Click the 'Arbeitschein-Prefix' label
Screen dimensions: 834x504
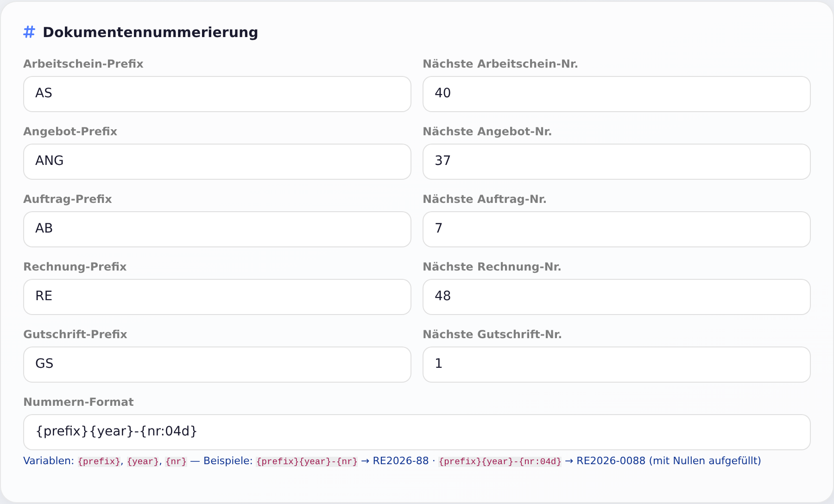83,64
